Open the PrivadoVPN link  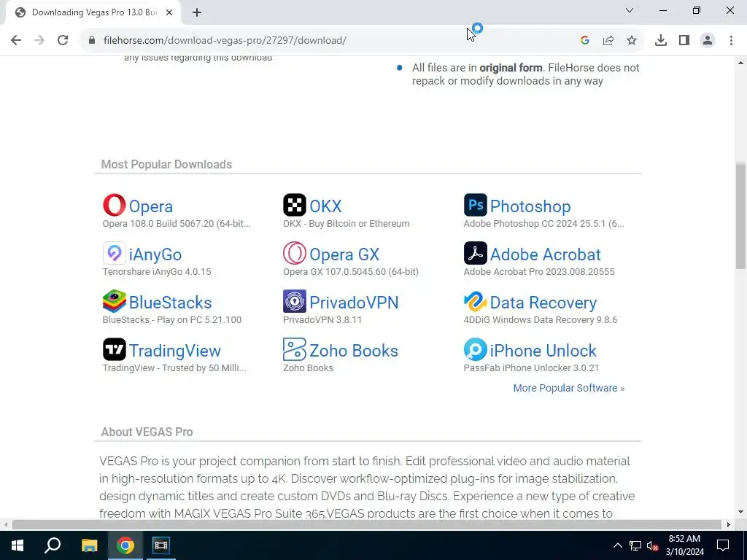click(354, 303)
